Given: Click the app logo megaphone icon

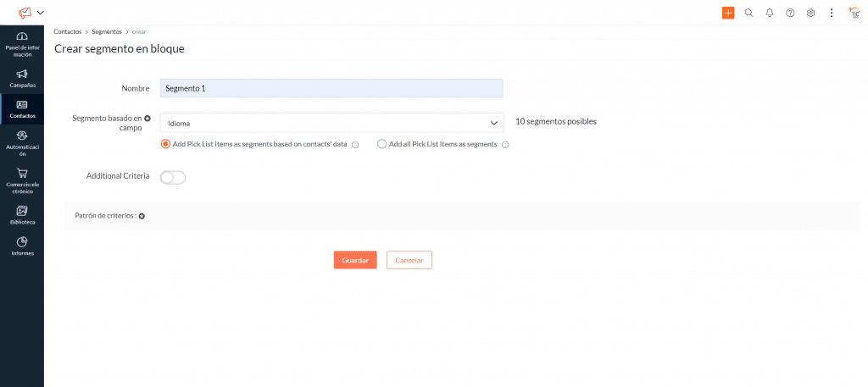Looking at the screenshot, I should 25,12.
